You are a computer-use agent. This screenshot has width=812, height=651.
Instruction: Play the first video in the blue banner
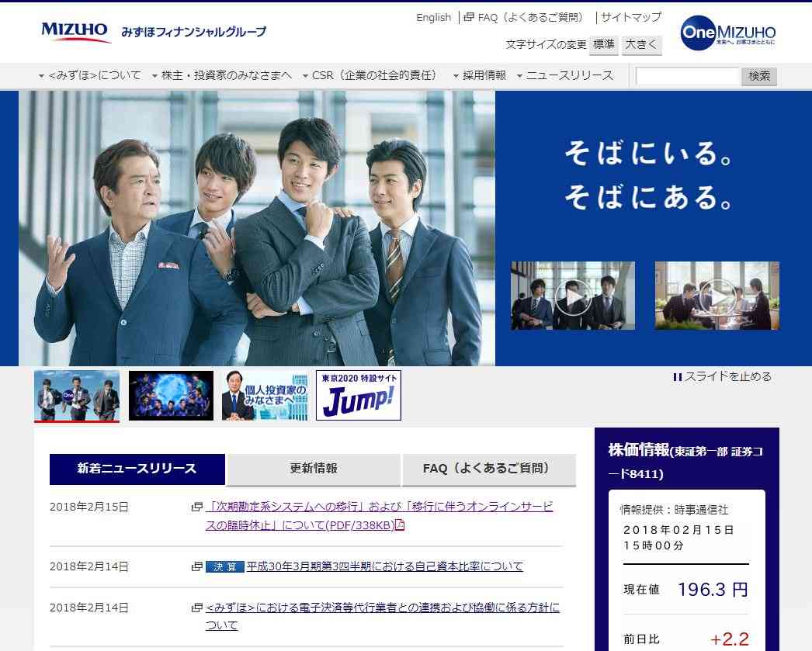(x=573, y=296)
